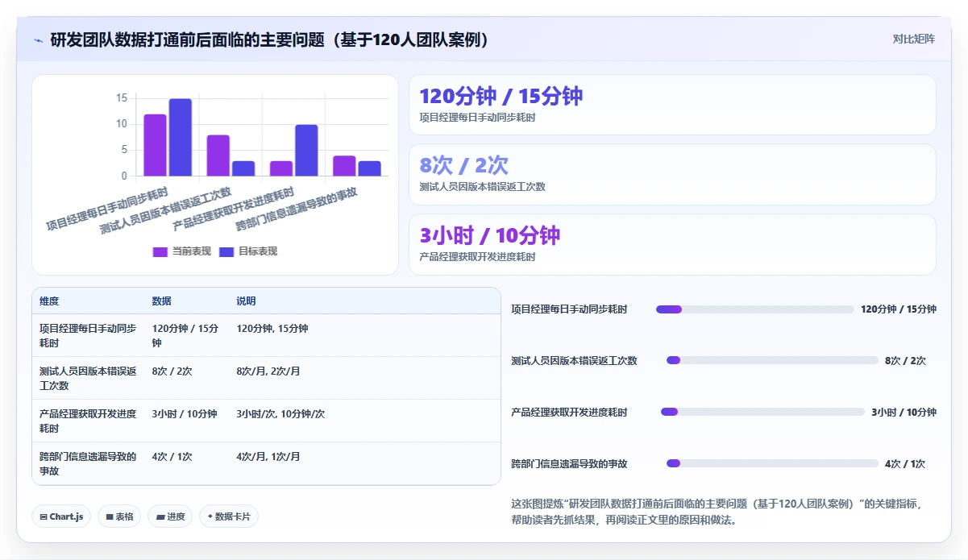Click table row label 测试人员因版本错误返工次数

click(88, 379)
